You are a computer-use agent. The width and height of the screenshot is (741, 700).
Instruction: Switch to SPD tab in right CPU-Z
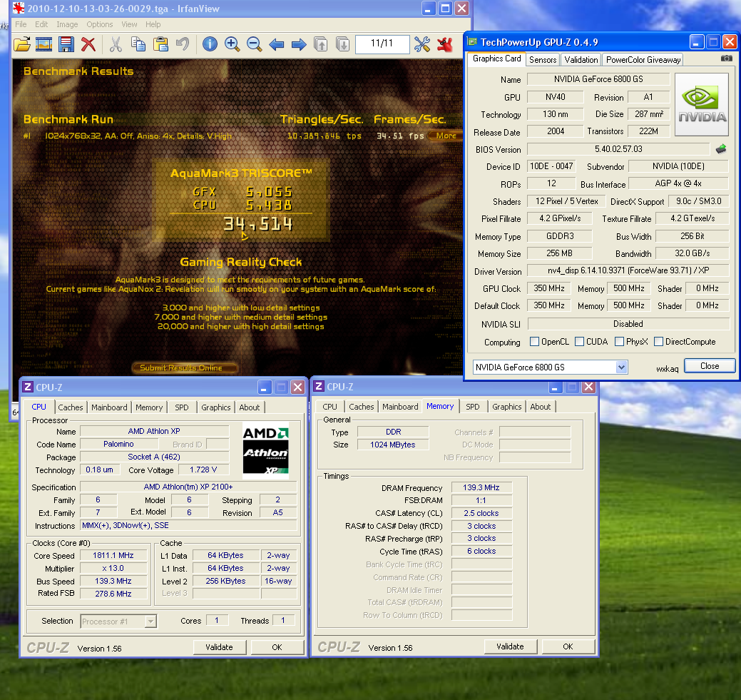pyautogui.click(x=473, y=407)
